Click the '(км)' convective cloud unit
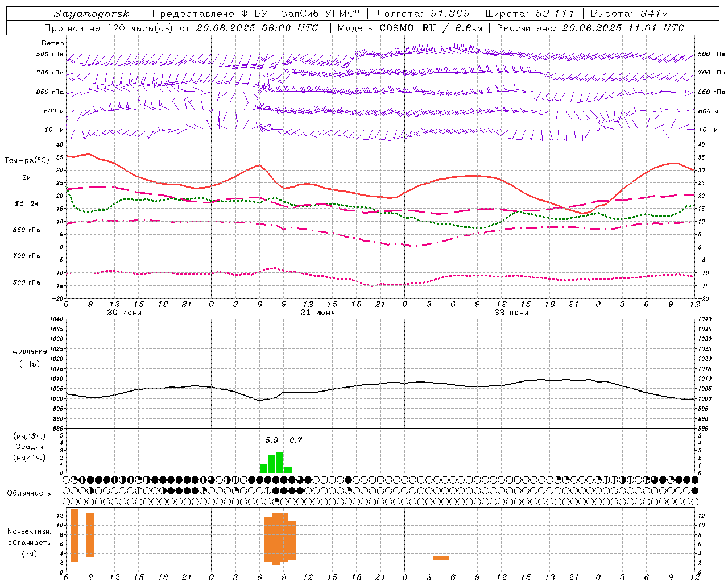The height and width of the screenshot is (582, 728). [x=30, y=554]
